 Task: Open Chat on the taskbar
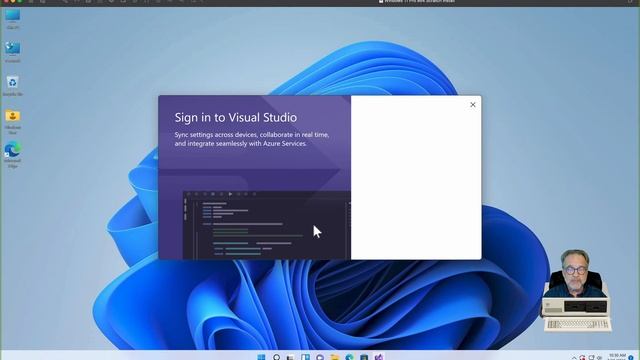pyautogui.click(x=320, y=357)
